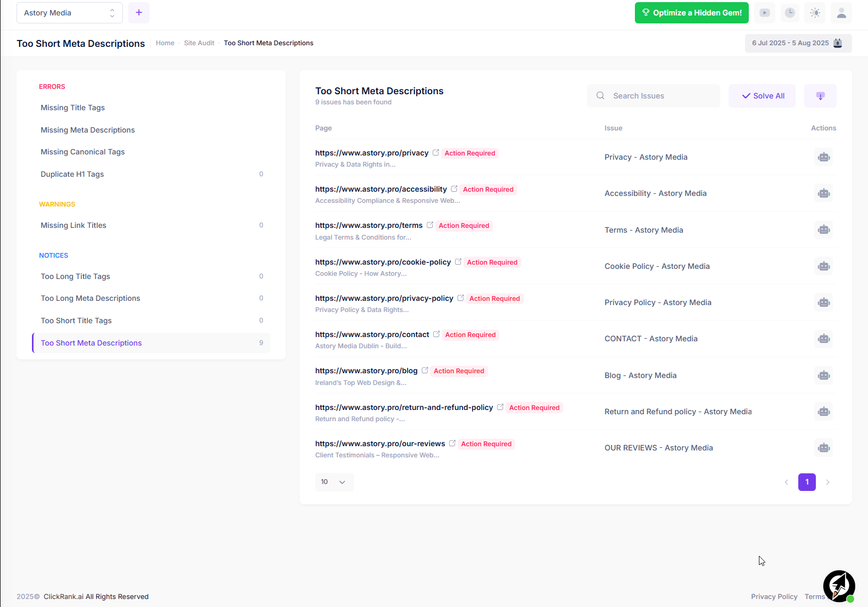Click the AI robot icon for OUR REVIEWS row

(824, 448)
